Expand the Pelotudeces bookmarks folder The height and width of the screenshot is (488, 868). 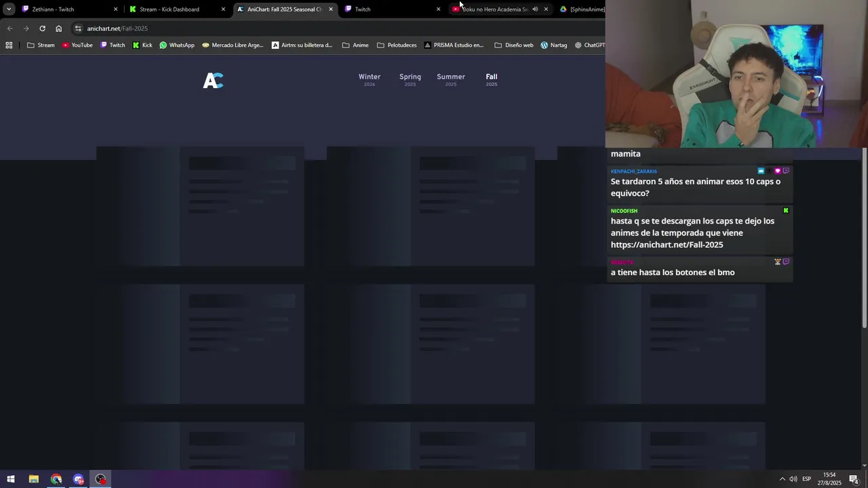pos(397,45)
